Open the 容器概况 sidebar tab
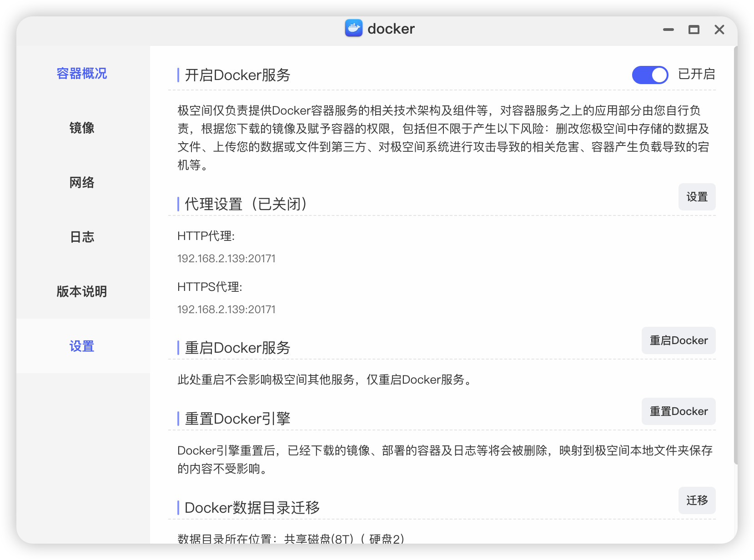Viewport: 754px width, 560px height. (82, 73)
